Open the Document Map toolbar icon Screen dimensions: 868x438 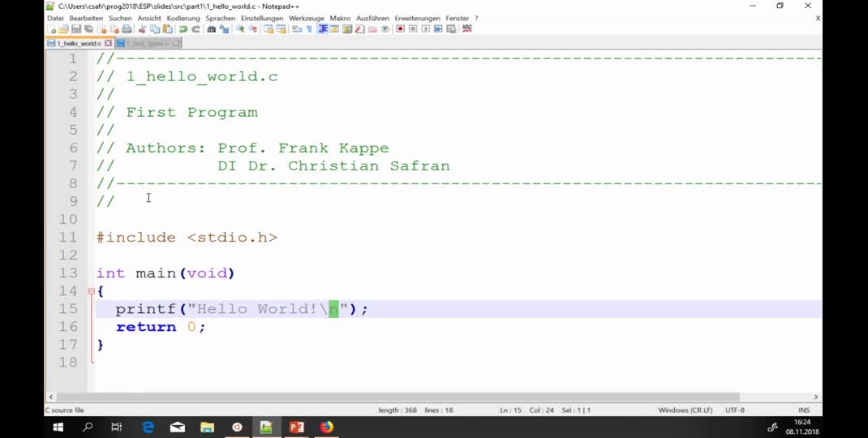coord(347,28)
